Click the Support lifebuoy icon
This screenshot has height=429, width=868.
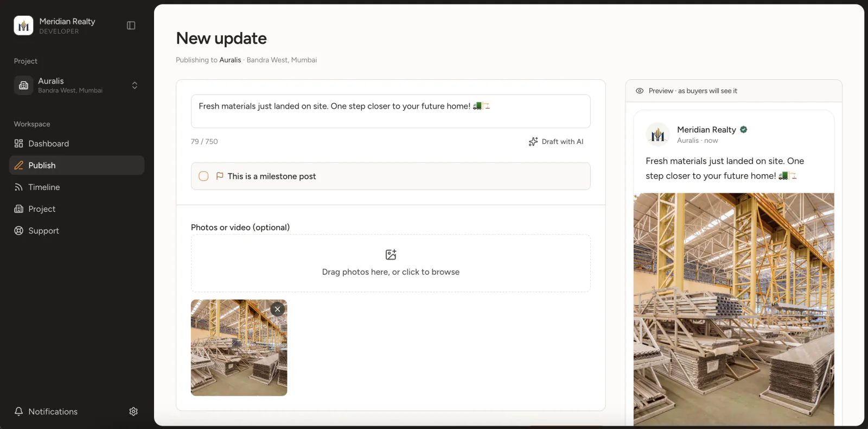[x=18, y=230]
